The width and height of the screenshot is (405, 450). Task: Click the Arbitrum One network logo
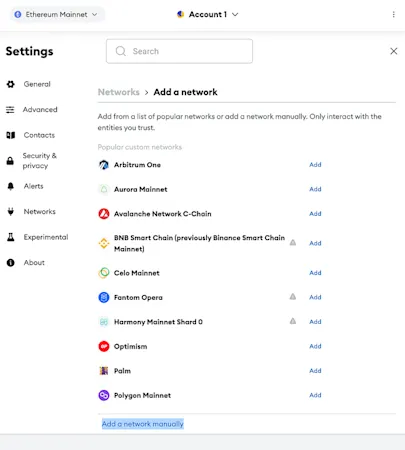click(104, 165)
